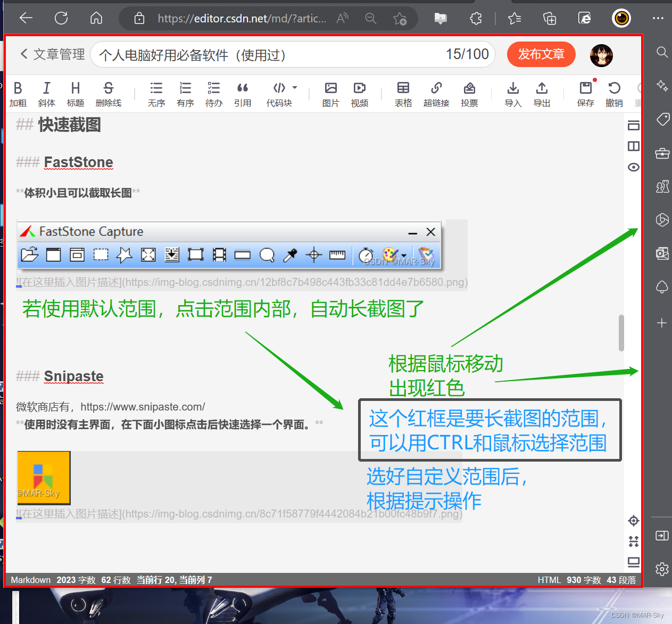The image size is (672, 624).
Task: Apply strikethrough with 删除线
Action: 109,94
